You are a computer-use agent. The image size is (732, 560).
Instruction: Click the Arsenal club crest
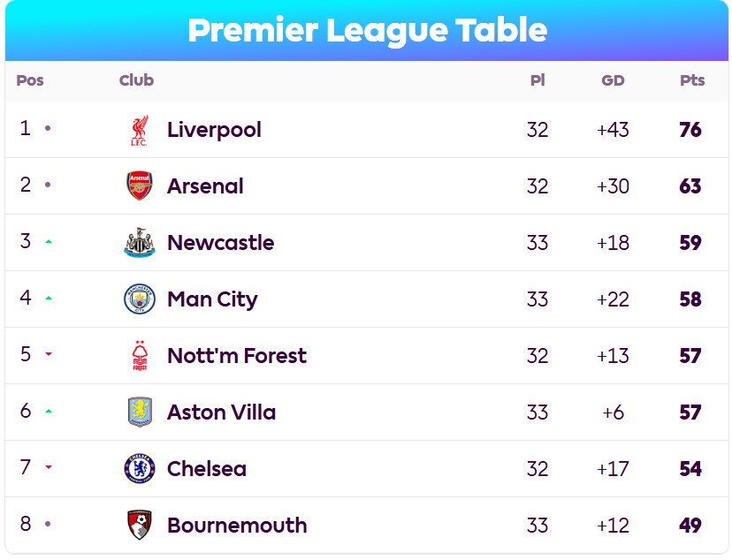click(139, 186)
